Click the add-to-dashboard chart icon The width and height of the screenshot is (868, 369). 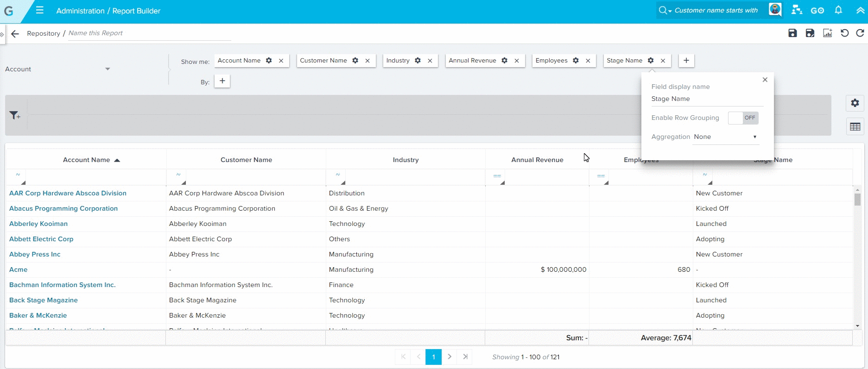point(827,33)
